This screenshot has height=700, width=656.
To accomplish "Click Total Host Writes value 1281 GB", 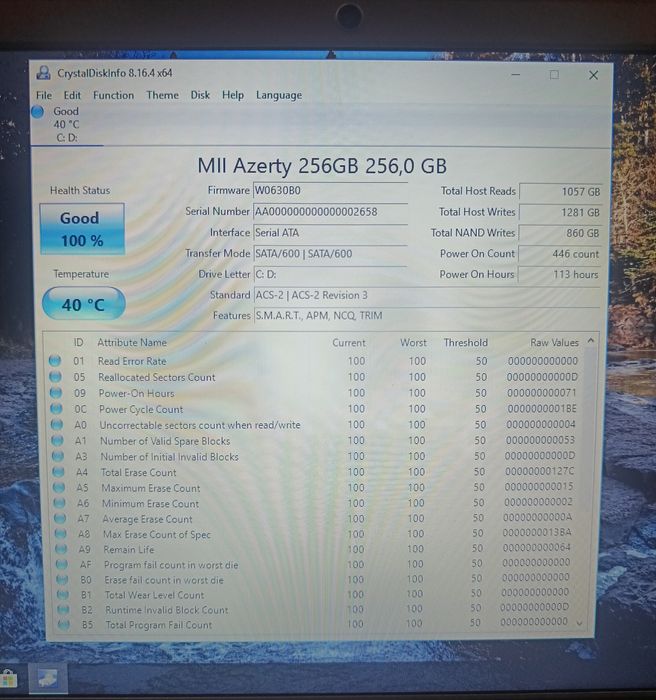I will point(560,212).
